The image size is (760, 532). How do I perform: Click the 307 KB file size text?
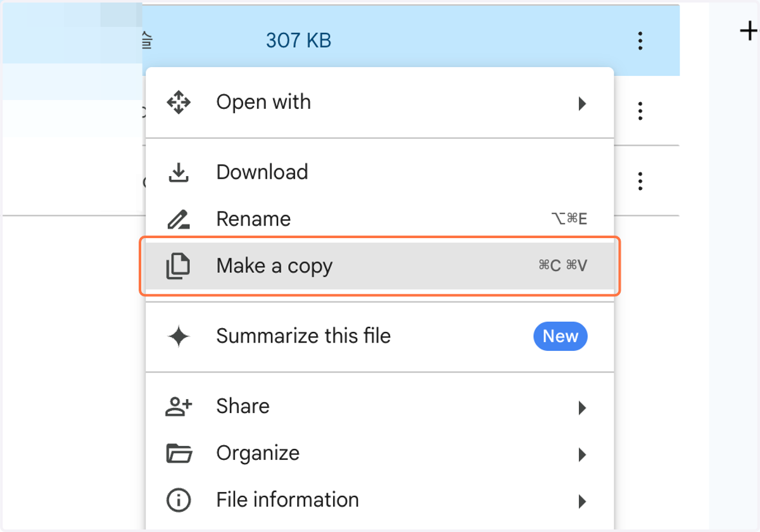[299, 41]
